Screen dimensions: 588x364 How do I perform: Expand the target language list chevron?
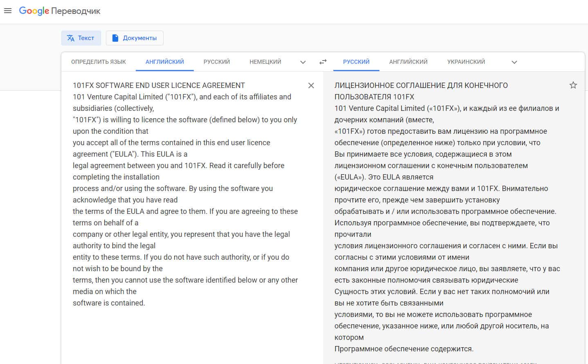[x=514, y=62]
